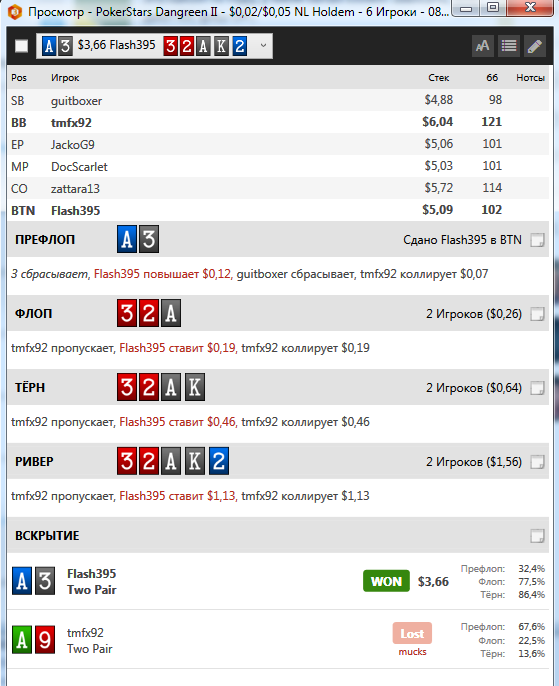Click the green WON badge
The height and width of the screenshot is (686, 559).
(386, 581)
